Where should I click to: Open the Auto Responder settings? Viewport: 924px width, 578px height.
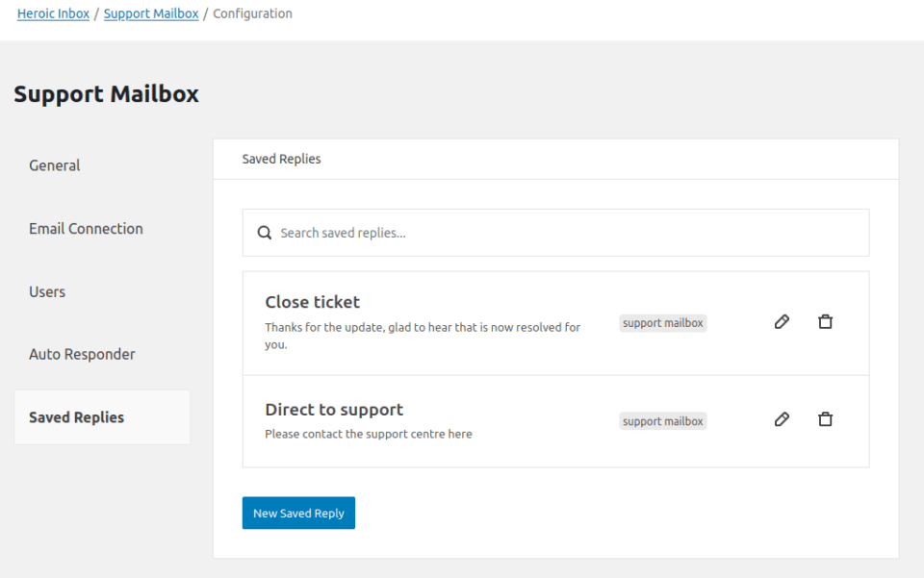click(82, 354)
